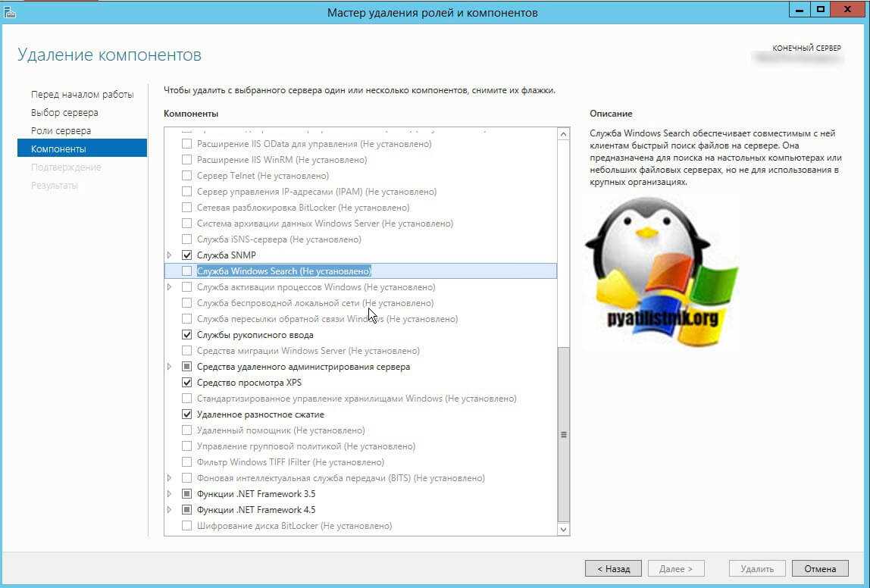Click the Служба Windows Search checkbox
Image resolution: width=870 pixels, height=588 pixels.
click(187, 271)
